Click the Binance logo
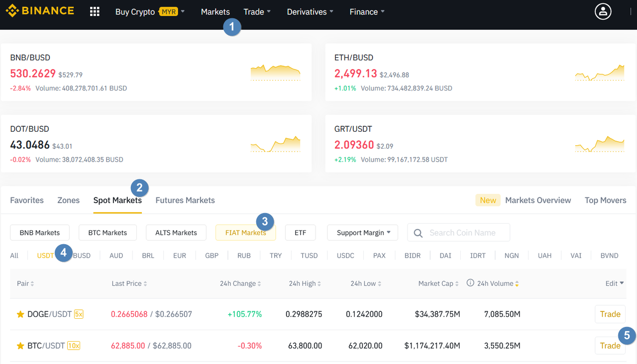The image size is (637, 364). pyautogui.click(x=40, y=10)
